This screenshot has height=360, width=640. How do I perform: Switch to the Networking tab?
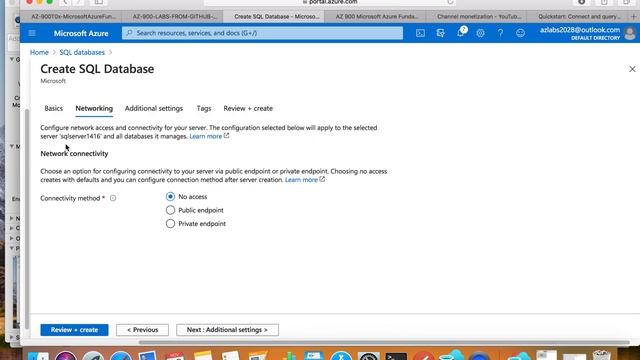tap(94, 109)
